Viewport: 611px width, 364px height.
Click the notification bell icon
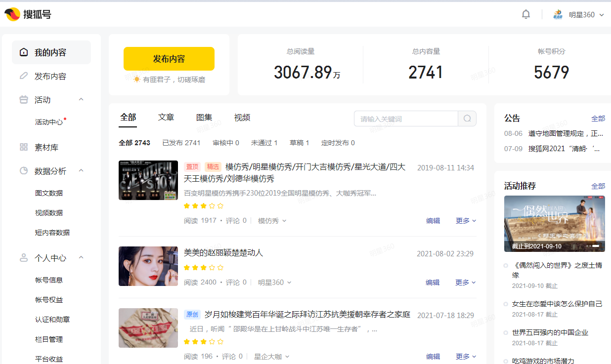point(526,14)
